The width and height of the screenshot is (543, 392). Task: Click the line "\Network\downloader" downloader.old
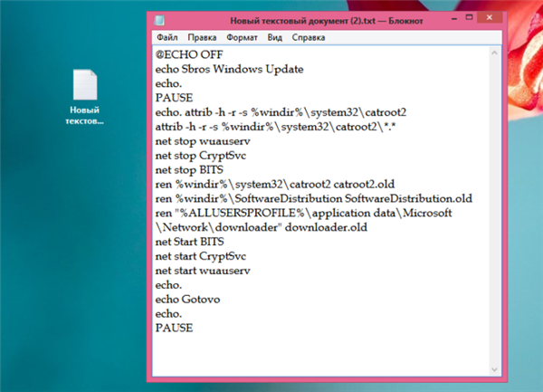pos(262,227)
